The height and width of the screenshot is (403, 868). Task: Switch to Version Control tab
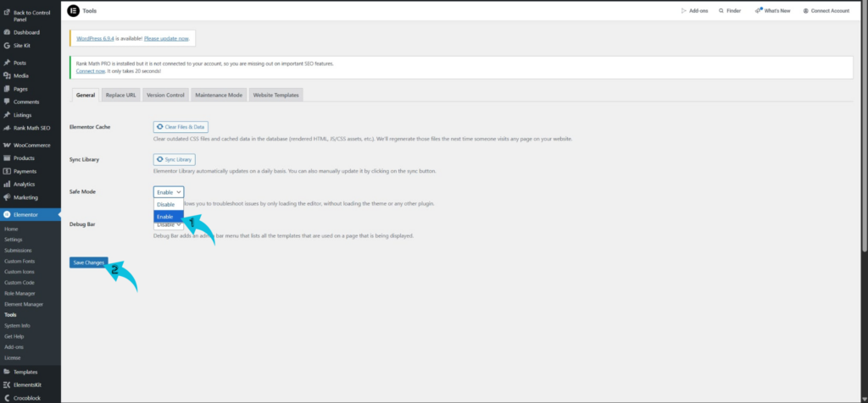165,95
